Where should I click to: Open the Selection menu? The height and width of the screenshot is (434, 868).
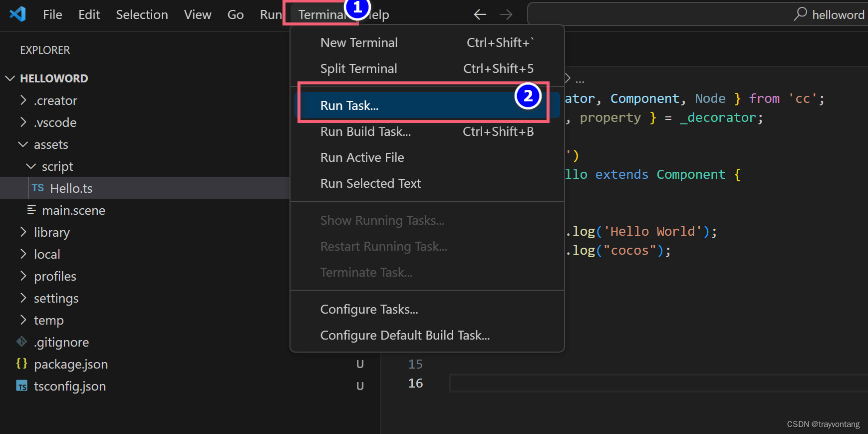pyautogui.click(x=142, y=14)
